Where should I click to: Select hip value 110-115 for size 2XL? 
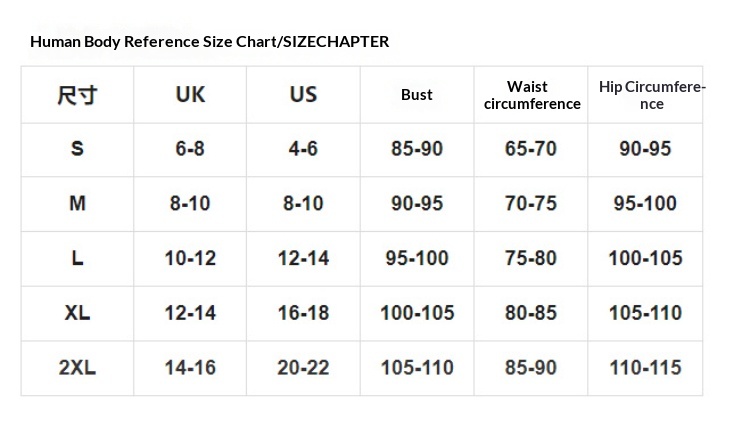[645, 367]
